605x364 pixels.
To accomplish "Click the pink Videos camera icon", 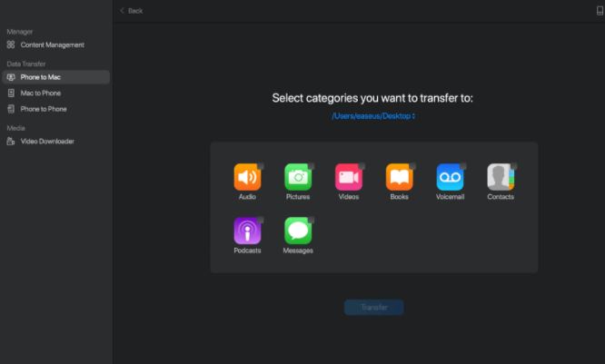I will [348, 177].
